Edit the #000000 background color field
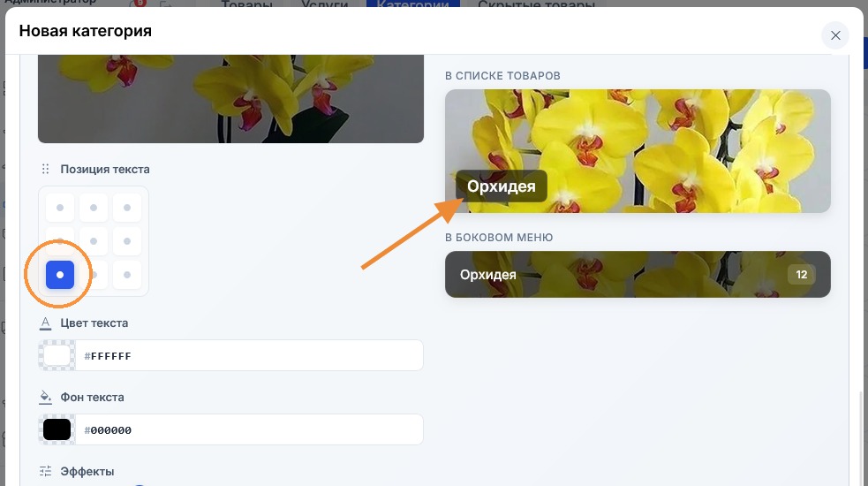 point(249,429)
